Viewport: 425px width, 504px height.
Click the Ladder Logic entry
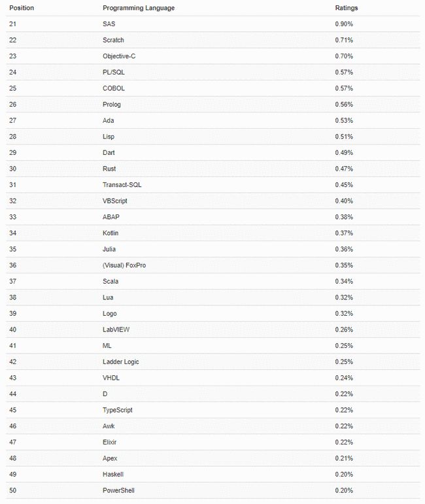coord(120,361)
